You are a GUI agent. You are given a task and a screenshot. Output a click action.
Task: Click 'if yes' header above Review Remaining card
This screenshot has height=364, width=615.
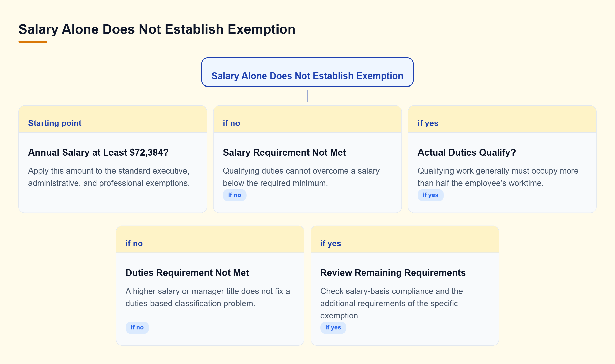tap(405, 240)
